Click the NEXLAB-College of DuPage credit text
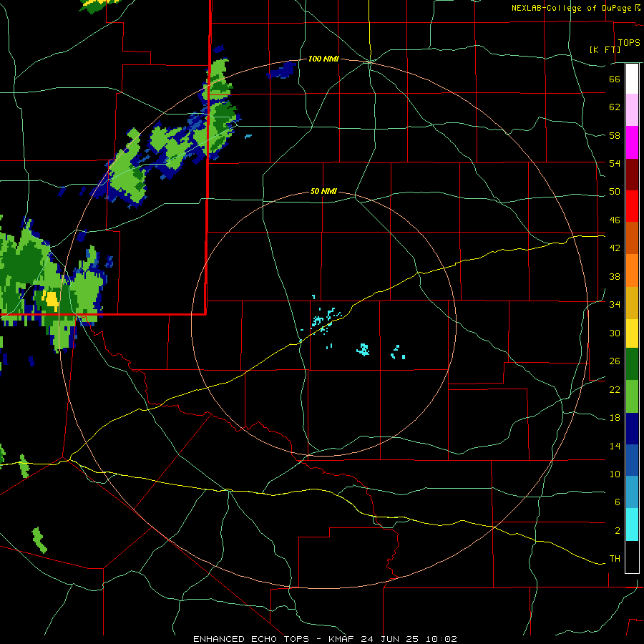The width and height of the screenshot is (644, 644). tap(572, 8)
